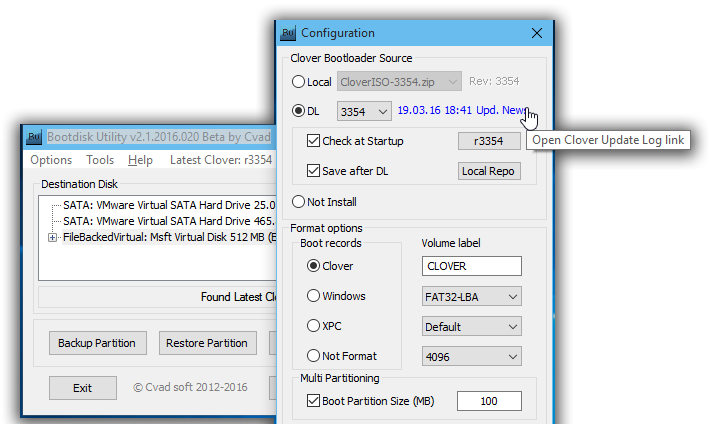The height and width of the screenshot is (424, 711).
Task: Expand the FileBackedVirtual disk tree node
Action: tap(53, 238)
